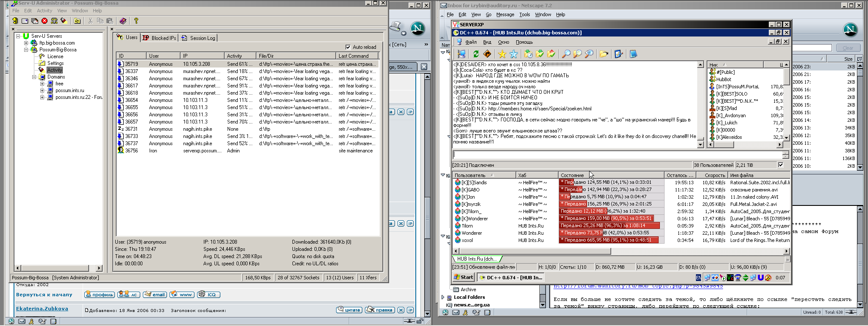
Task: Click the Ekaterina.Zubkova username link
Action: pos(42,309)
